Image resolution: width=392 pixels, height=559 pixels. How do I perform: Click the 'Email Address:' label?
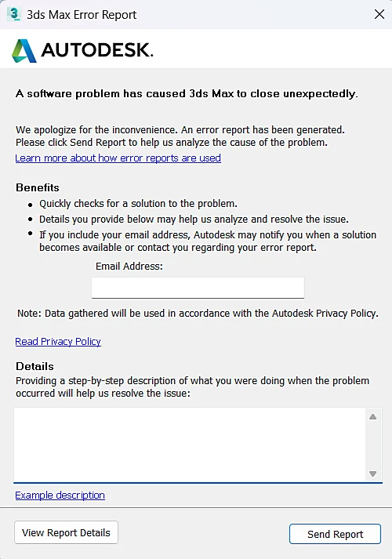pos(129,267)
